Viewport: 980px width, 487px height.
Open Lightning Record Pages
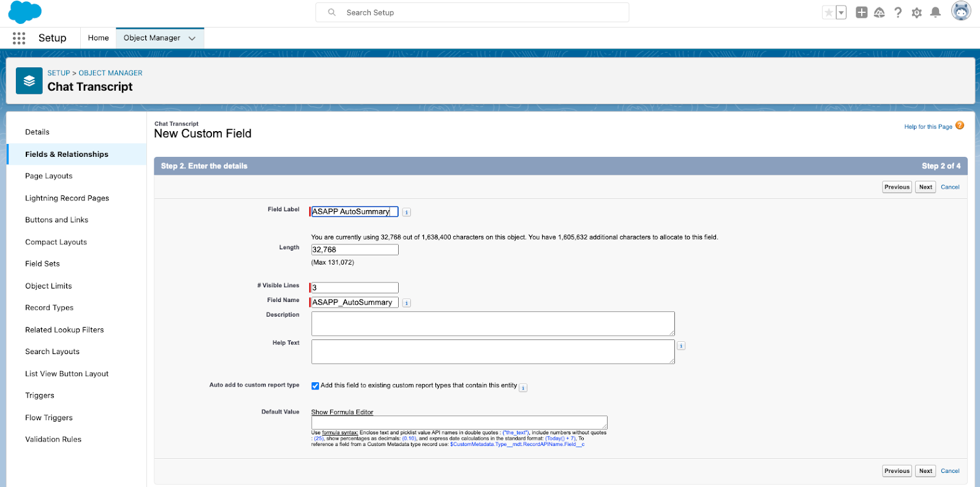coord(67,198)
